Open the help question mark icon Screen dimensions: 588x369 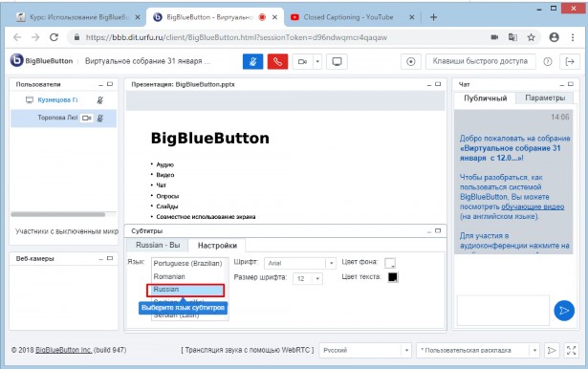point(548,62)
